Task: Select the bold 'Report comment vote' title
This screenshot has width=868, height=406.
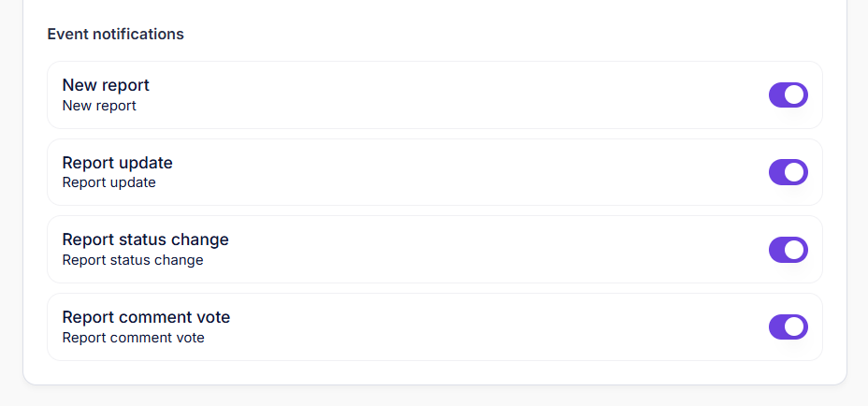Action: [146, 317]
